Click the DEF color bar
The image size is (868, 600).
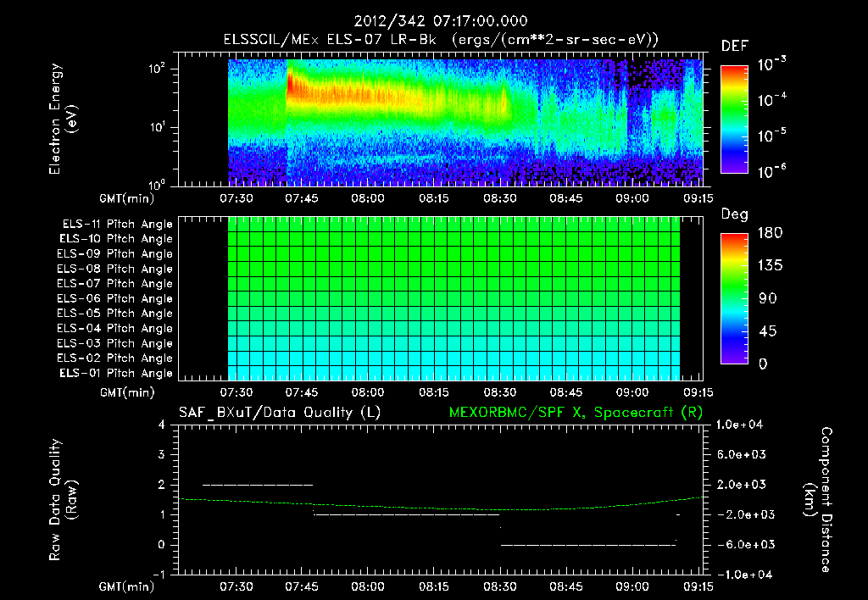pos(734,119)
